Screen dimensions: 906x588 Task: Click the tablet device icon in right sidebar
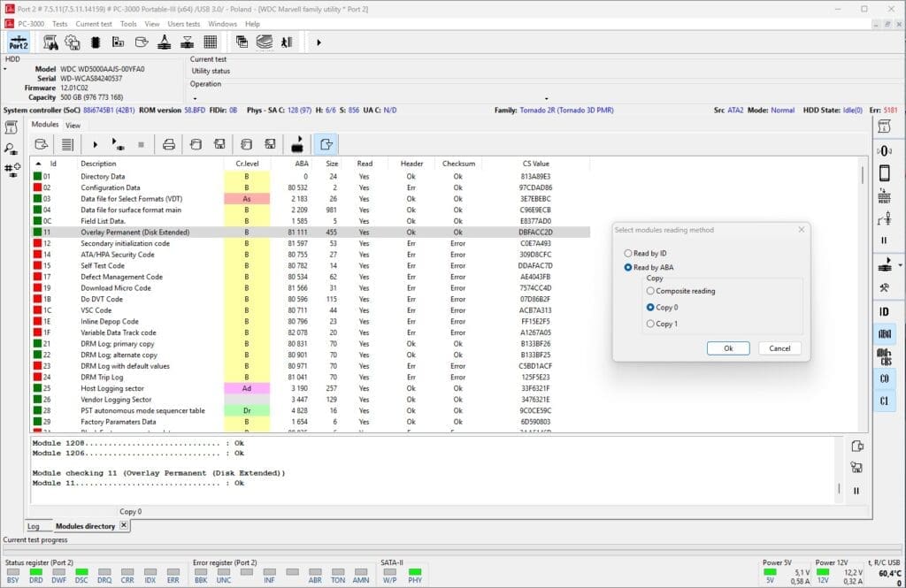[884, 172]
